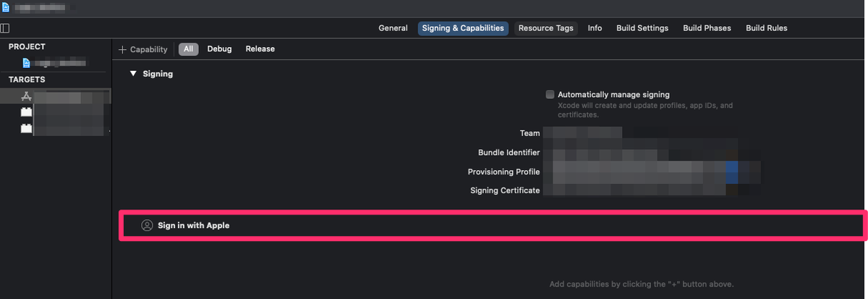Select the app target icon under TARGETS
The image size is (868, 299).
(27, 96)
